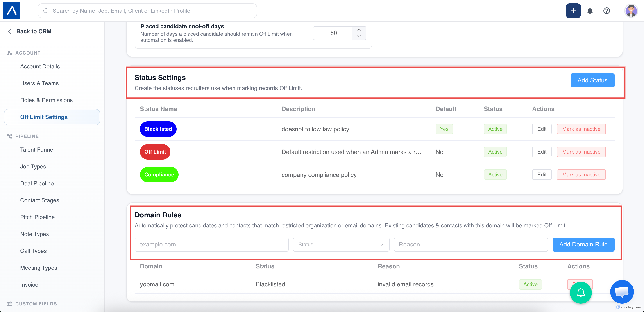Open Deal Pipeline settings

click(x=37, y=183)
